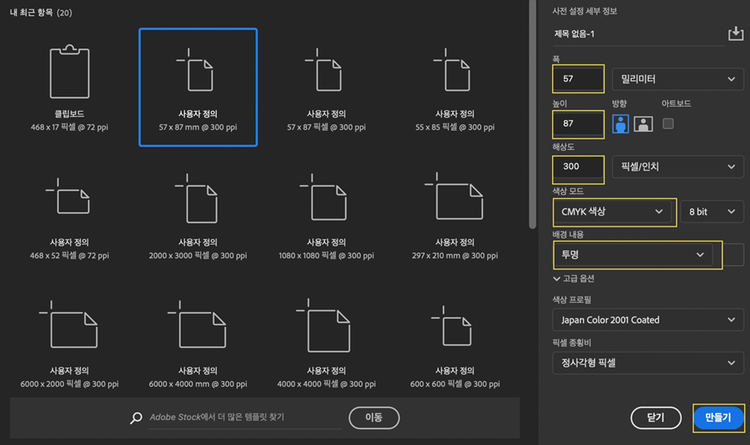Open the 8 bit depth dropdown

712,211
